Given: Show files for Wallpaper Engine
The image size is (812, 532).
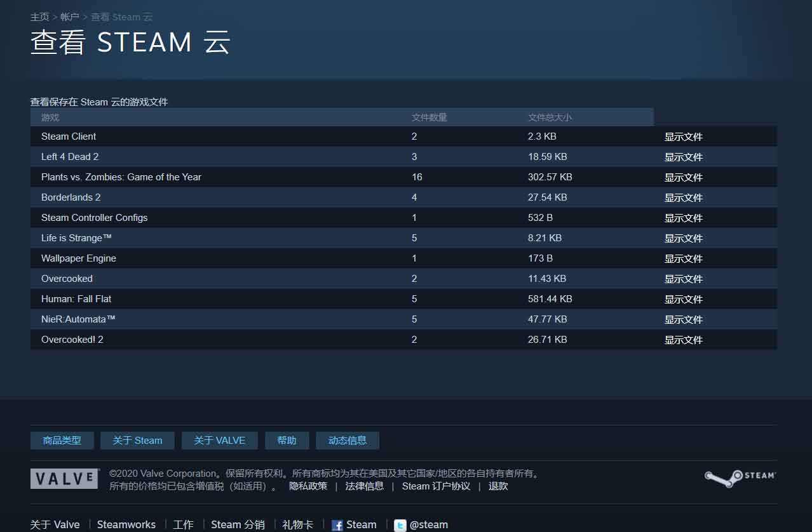Looking at the screenshot, I should tap(684, 258).
